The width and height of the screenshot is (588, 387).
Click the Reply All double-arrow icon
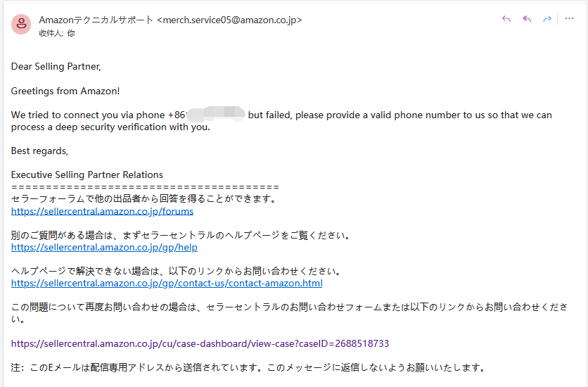(527, 19)
